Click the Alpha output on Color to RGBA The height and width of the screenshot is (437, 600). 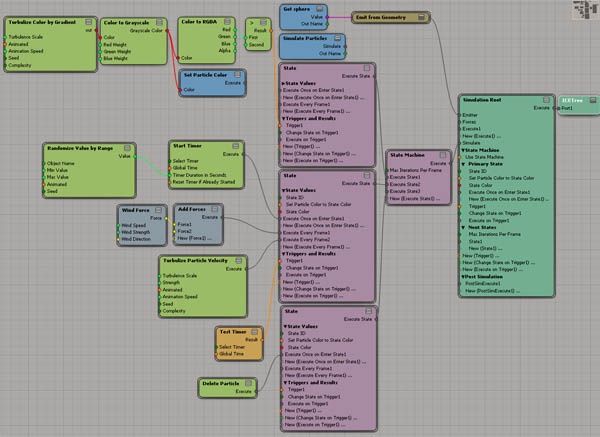tap(235, 51)
